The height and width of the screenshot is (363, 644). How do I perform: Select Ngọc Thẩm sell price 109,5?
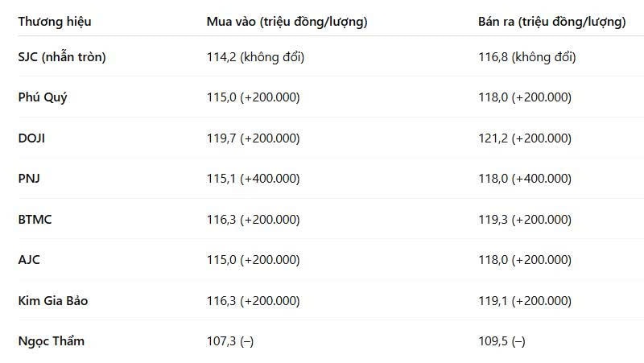point(493,340)
